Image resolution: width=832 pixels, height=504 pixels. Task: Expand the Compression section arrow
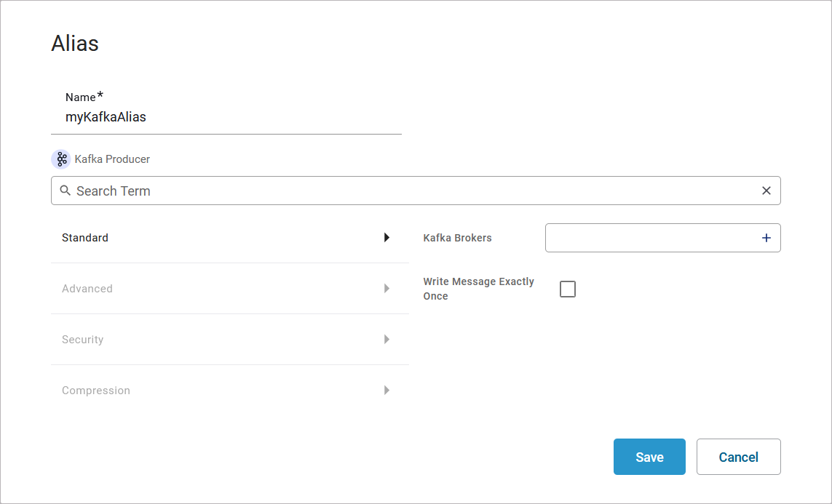[x=387, y=391]
